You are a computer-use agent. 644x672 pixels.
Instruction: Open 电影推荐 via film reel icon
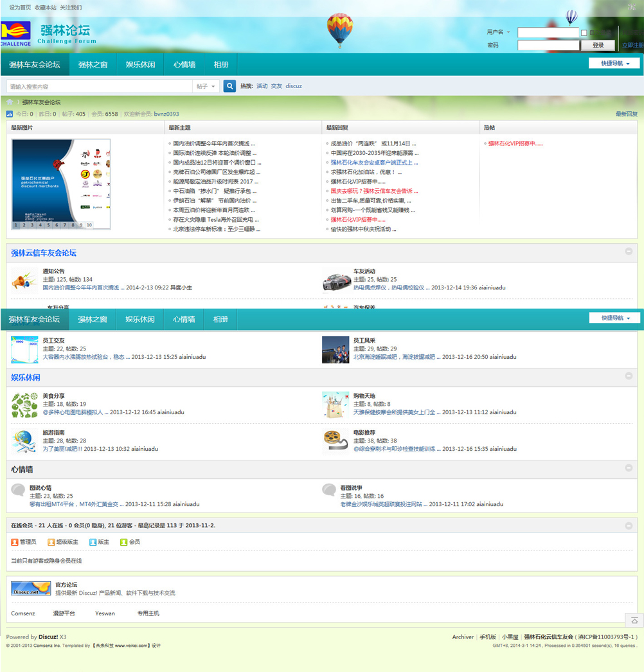pyautogui.click(x=335, y=442)
